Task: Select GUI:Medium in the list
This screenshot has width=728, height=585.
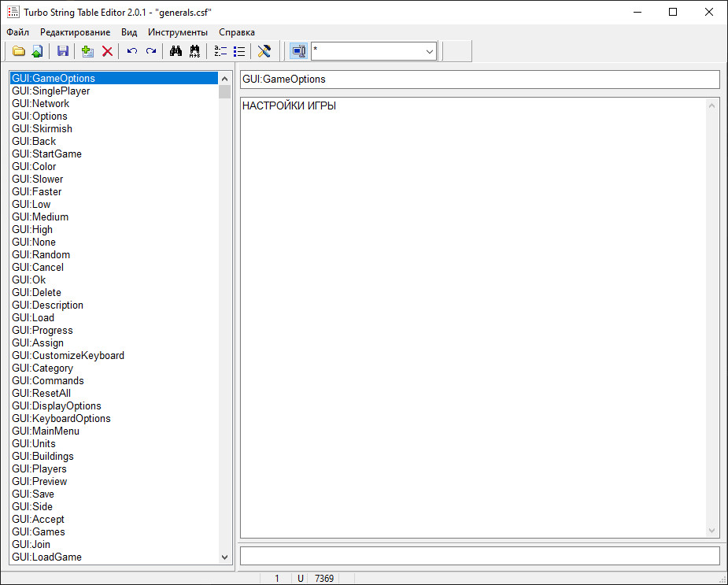Action: (114, 217)
